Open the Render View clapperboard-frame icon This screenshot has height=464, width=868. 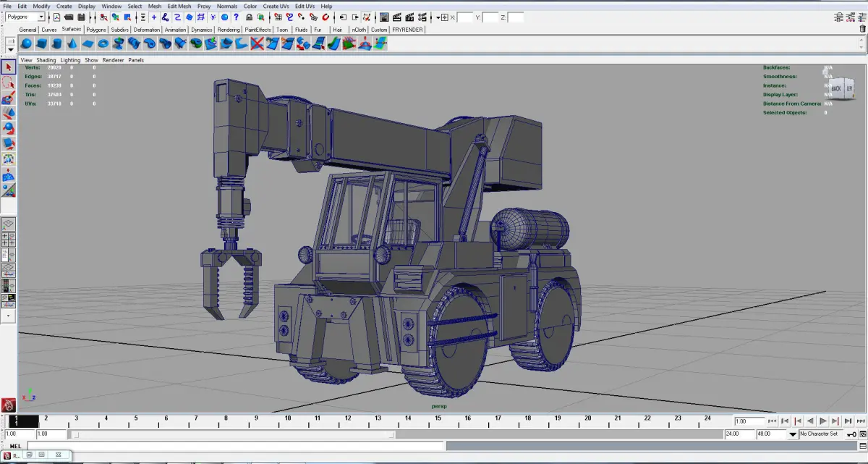pos(385,17)
